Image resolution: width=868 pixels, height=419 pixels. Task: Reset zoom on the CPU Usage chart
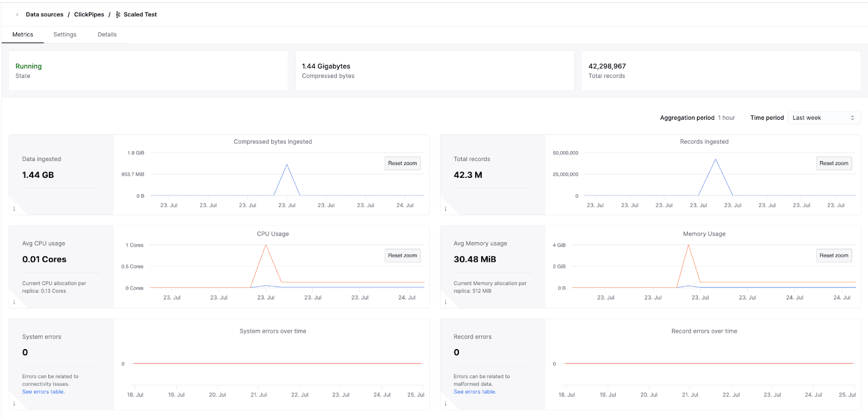(x=402, y=255)
